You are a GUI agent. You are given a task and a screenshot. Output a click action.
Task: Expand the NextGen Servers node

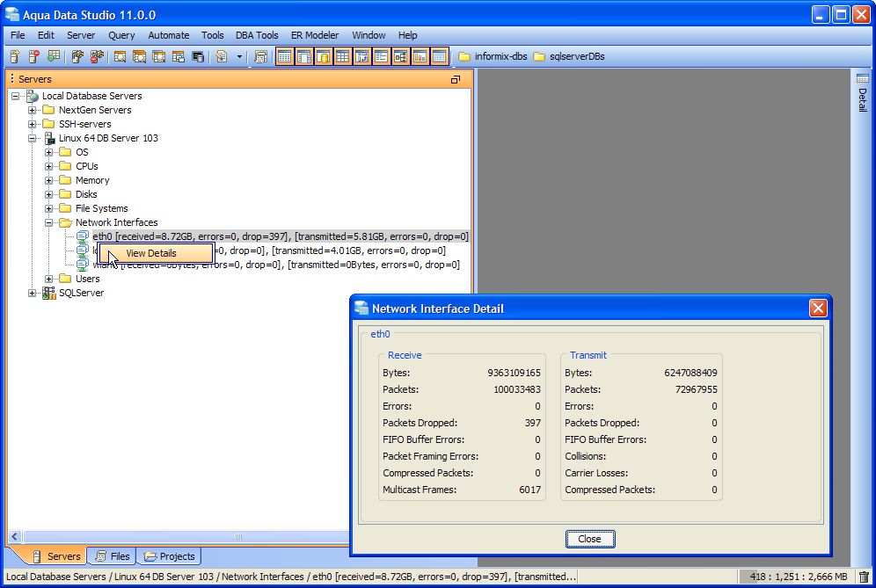pos(33,110)
